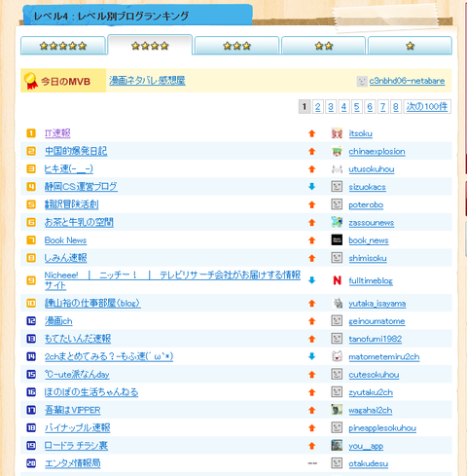Click the sizuokacs default avatar icon

tap(337, 187)
